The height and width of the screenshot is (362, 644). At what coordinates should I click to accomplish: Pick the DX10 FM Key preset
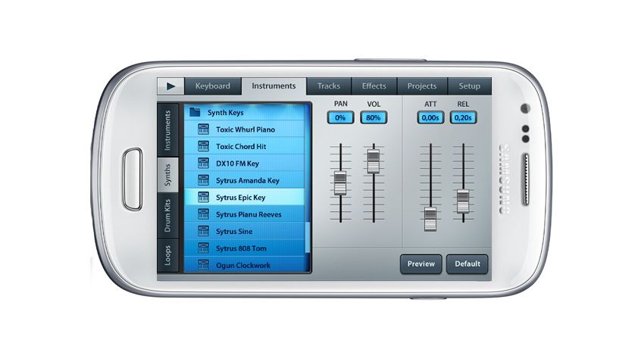pos(245,164)
